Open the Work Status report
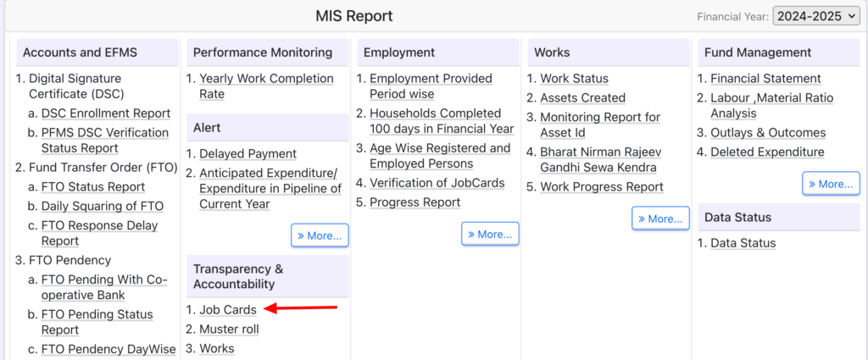This screenshot has height=360, width=868. tap(574, 79)
